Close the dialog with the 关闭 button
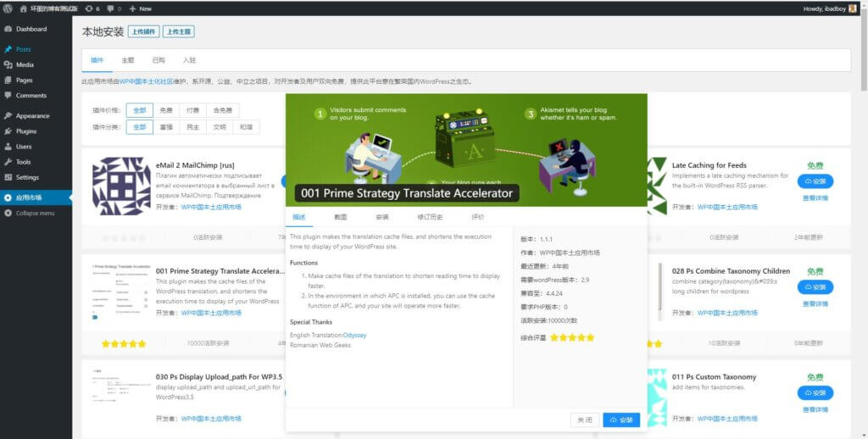The height and width of the screenshot is (439, 868). [585, 420]
